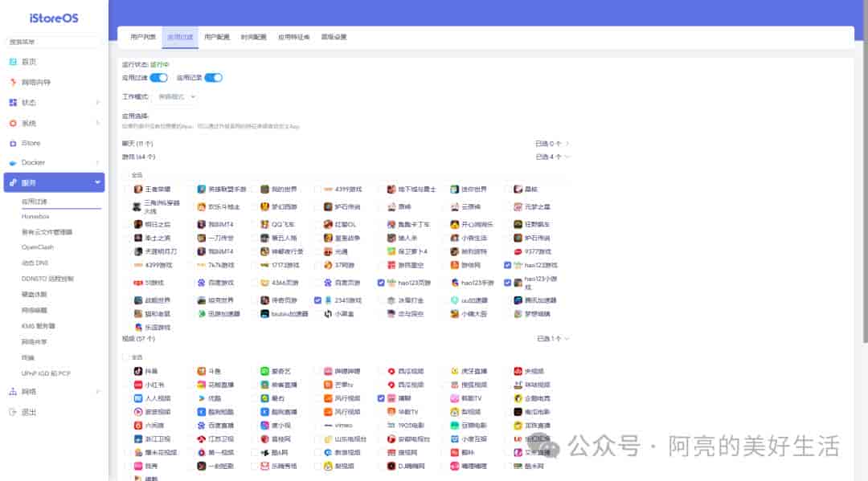Uncheck the hao123游戏 checkbox
The height and width of the screenshot is (481, 868).
[x=507, y=265]
